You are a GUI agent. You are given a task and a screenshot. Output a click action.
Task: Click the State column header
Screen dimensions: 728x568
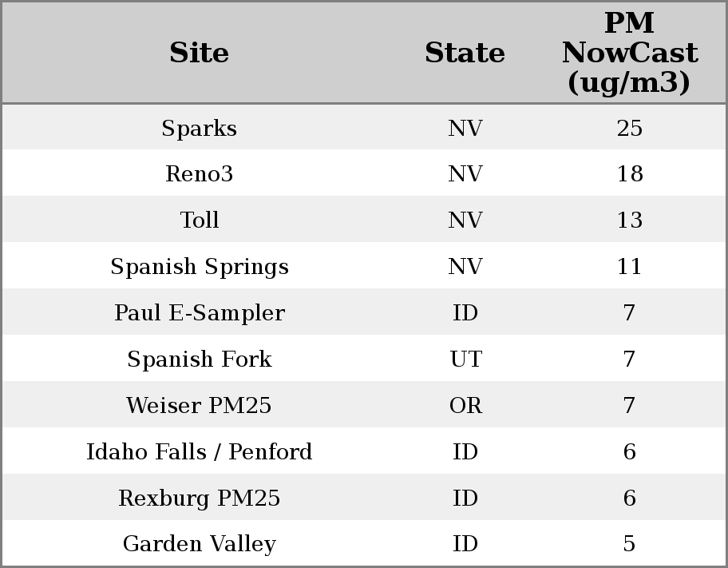point(465,54)
